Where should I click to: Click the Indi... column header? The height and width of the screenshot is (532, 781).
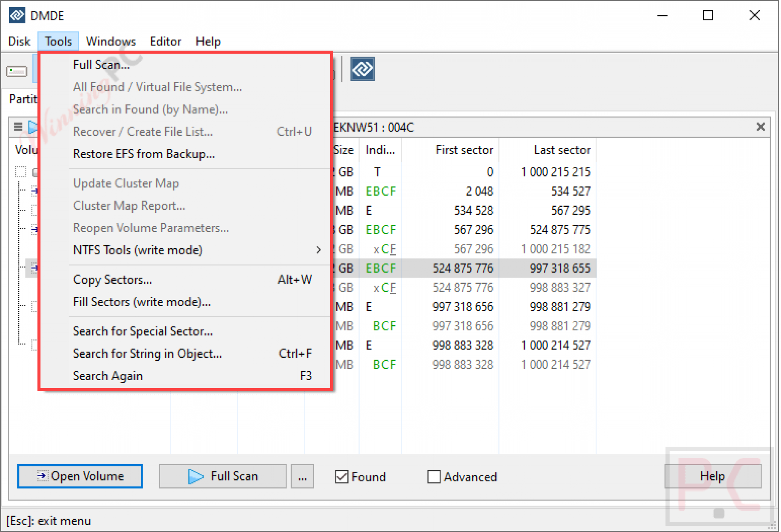(x=380, y=150)
